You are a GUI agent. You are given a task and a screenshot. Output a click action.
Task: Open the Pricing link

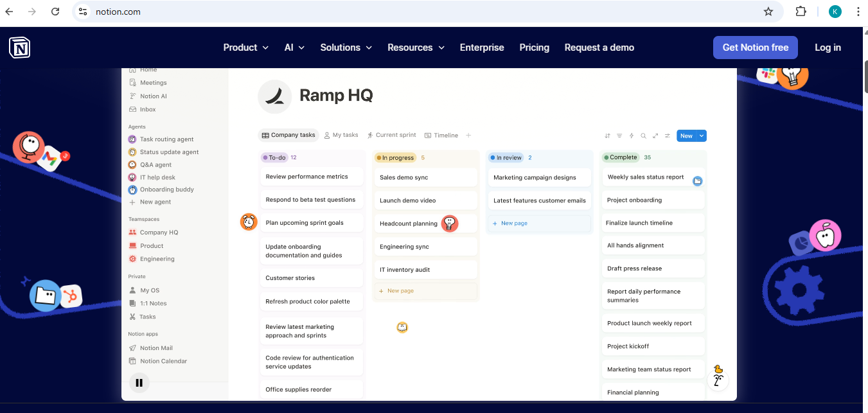[x=534, y=48]
